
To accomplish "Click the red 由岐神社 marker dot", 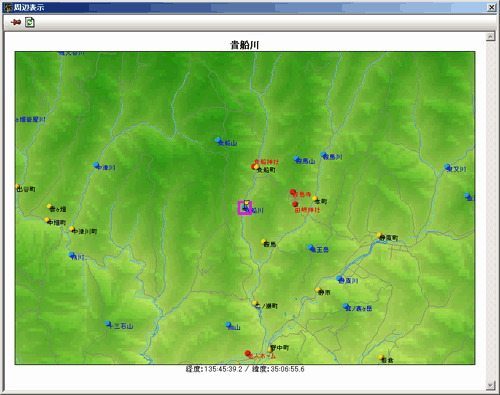I will click(295, 204).
